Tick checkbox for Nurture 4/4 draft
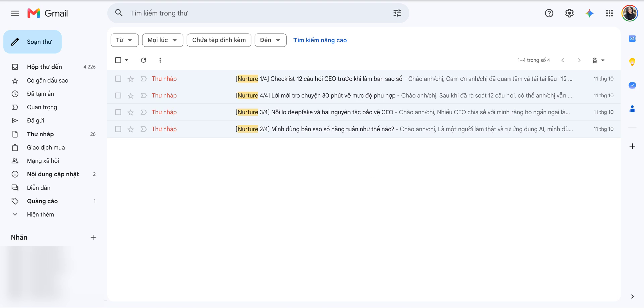 pyautogui.click(x=118, y=96)
